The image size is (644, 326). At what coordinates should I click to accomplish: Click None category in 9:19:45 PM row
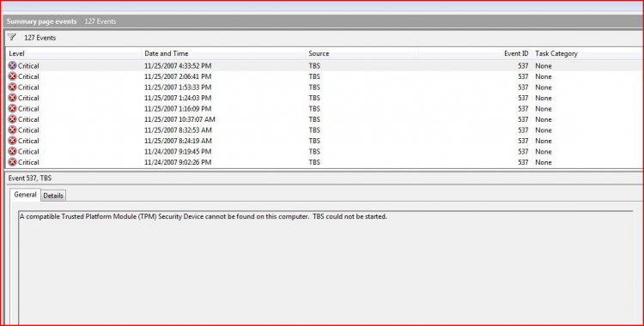point(544,151)
